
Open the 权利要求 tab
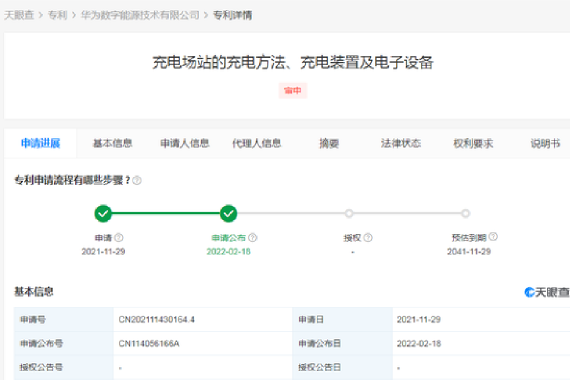point(473,143)
